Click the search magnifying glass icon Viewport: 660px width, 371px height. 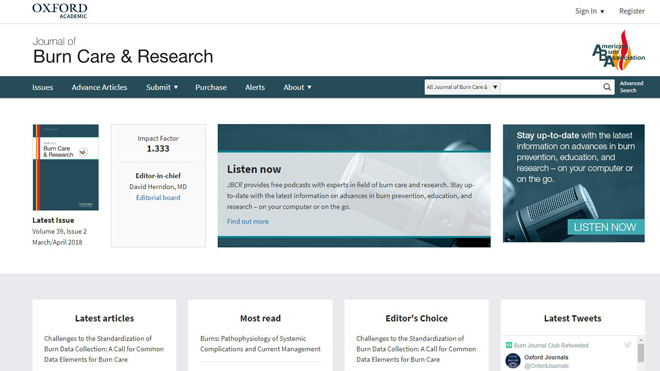click(607, 87)
